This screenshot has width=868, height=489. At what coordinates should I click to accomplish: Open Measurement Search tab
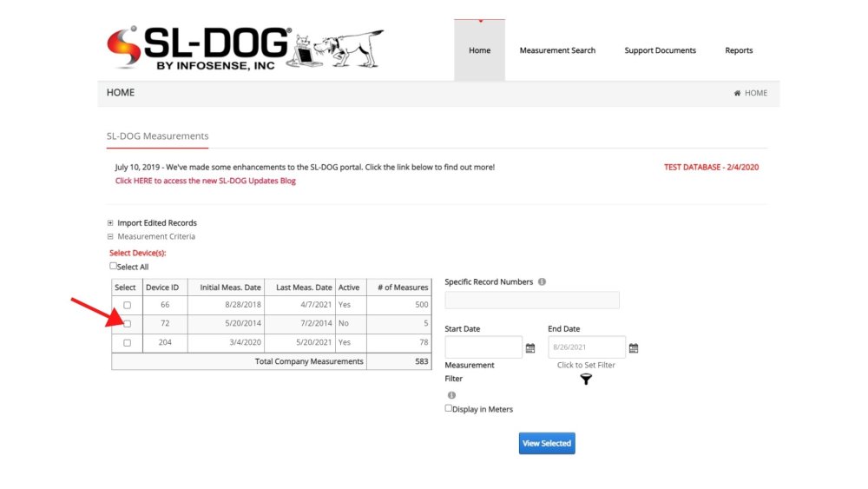[x=557, y=50]
